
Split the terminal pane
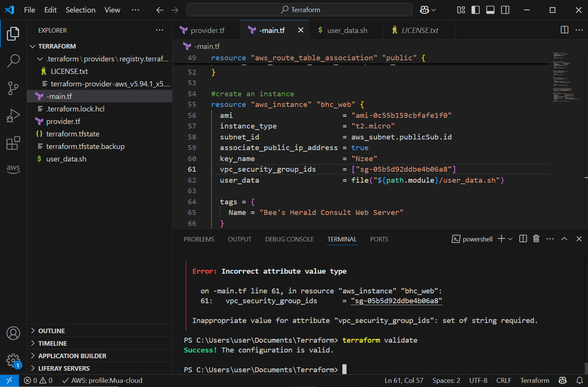[523, 239]
